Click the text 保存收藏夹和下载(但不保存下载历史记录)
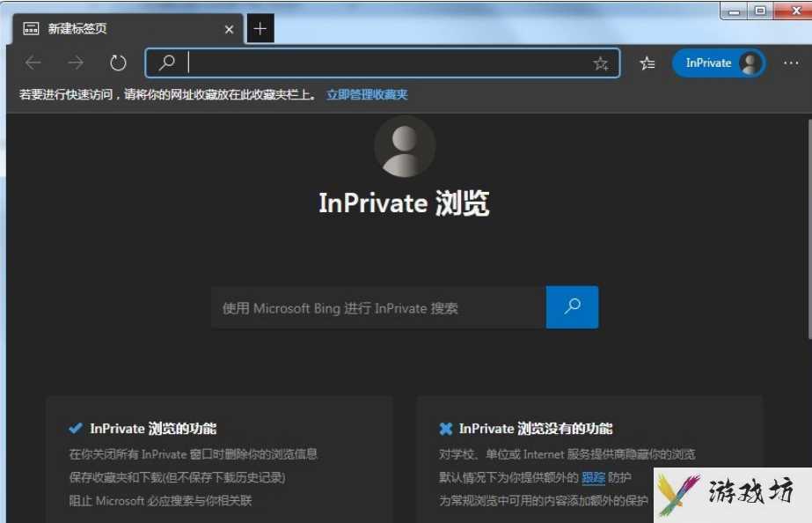The width and height of the screenshot is (812, 523). tap(177, 477)
